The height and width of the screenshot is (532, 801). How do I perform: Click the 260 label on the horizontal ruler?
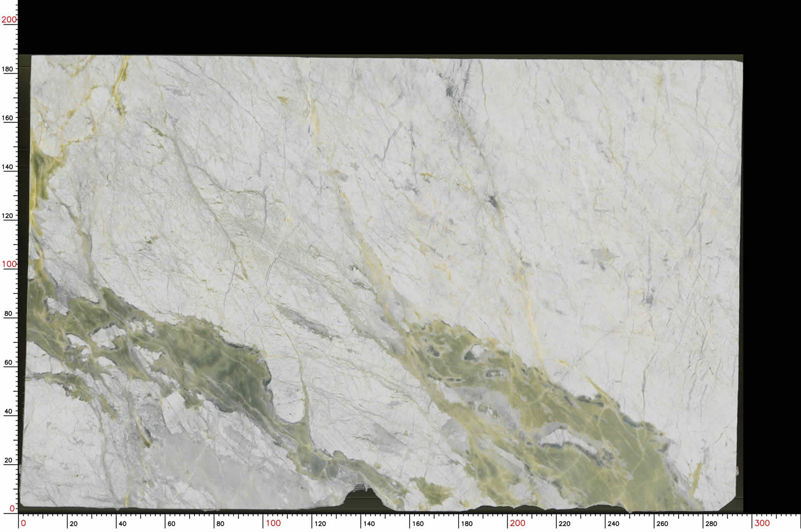pos(662,523)
